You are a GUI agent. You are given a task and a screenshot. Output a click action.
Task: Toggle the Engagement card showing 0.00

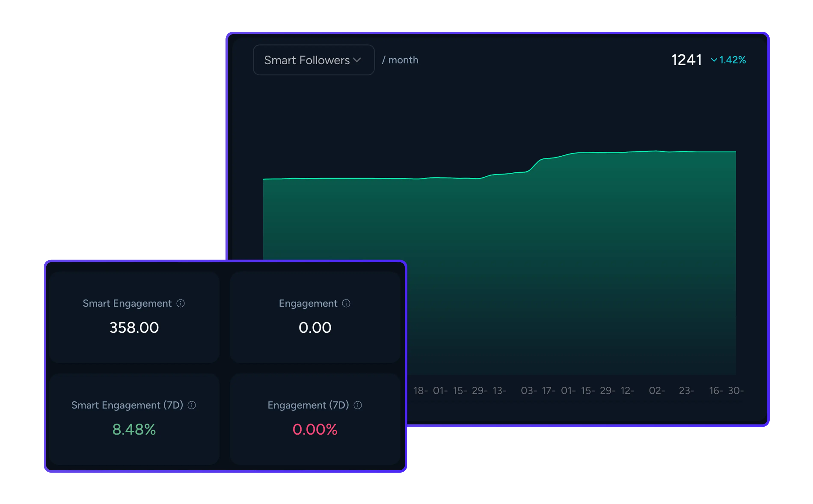point(315,317)
